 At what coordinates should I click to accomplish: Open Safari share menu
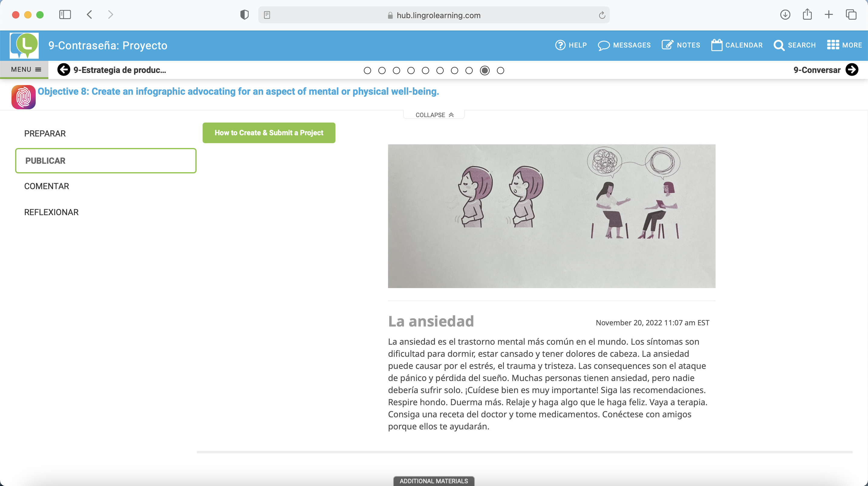coord(807,14)
